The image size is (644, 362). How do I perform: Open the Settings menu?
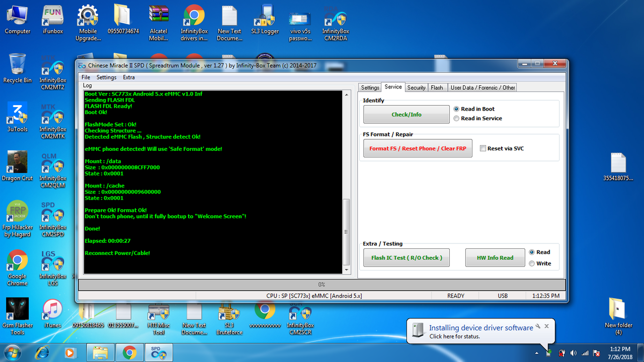[106, 77]
